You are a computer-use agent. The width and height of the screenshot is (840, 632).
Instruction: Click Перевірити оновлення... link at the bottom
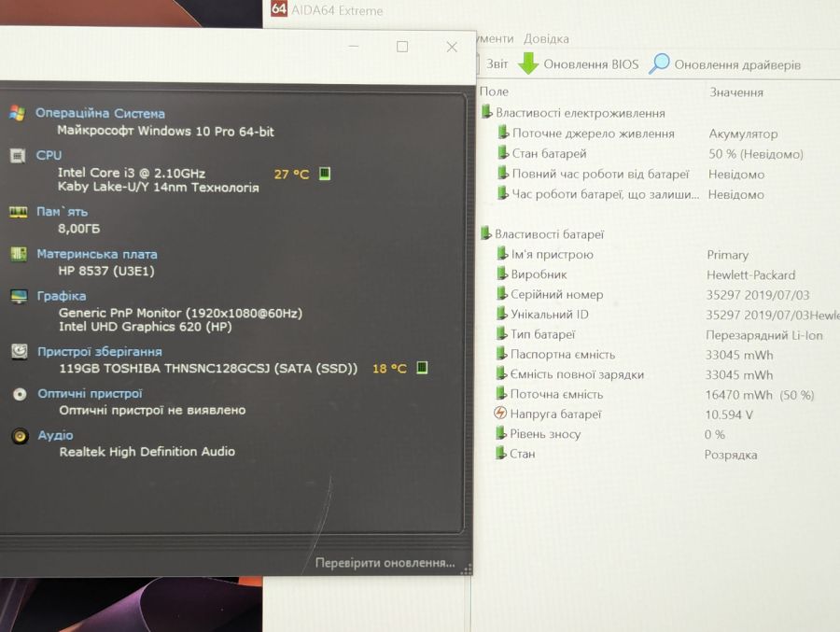pos(385,563)
